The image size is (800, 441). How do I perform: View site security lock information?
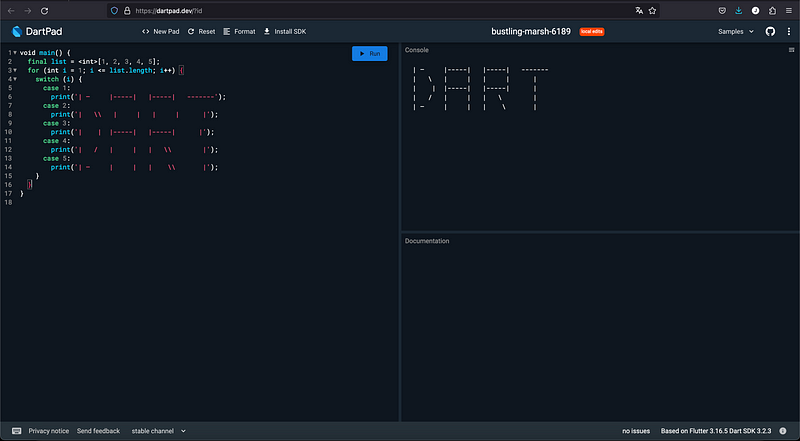pyautogui.click(x=127, y=11)
